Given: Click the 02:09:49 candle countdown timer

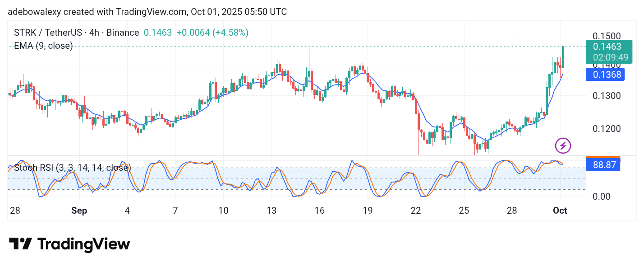Looking at the screenshot, I should pos(610,57).
